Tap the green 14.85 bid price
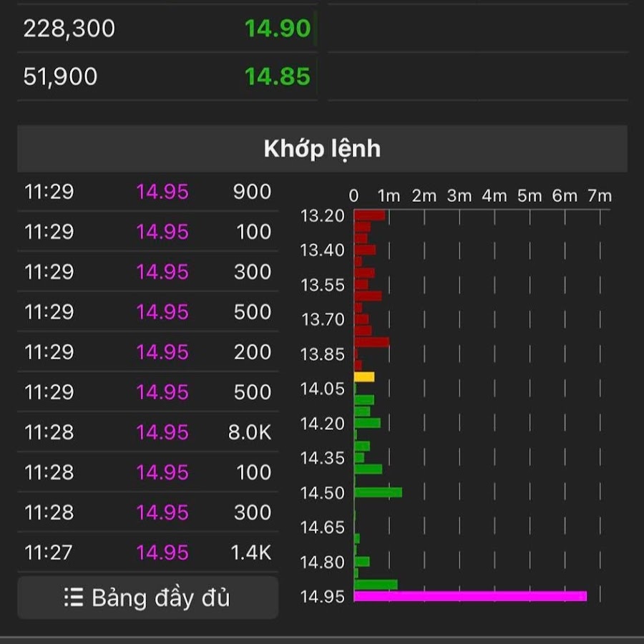644x644 pixels. click(x=277, y=77)
